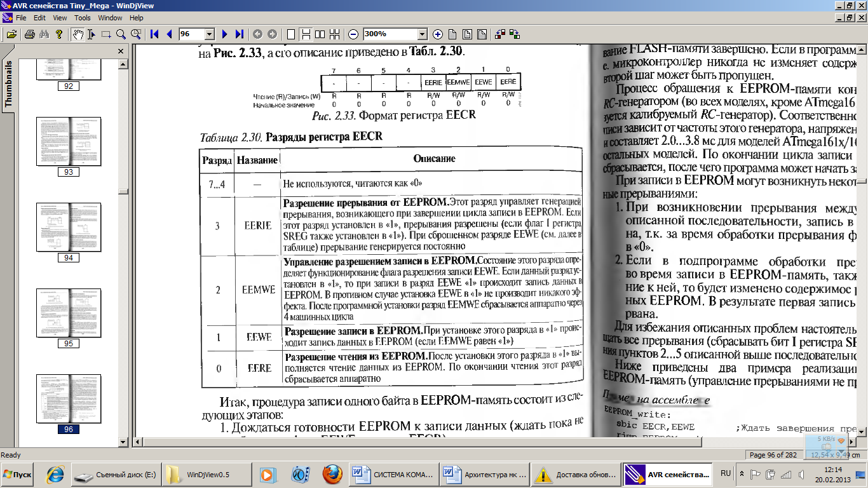Jump to last page arrow
The height and width of the screenshot is (488, 868).
coord(239,34)
